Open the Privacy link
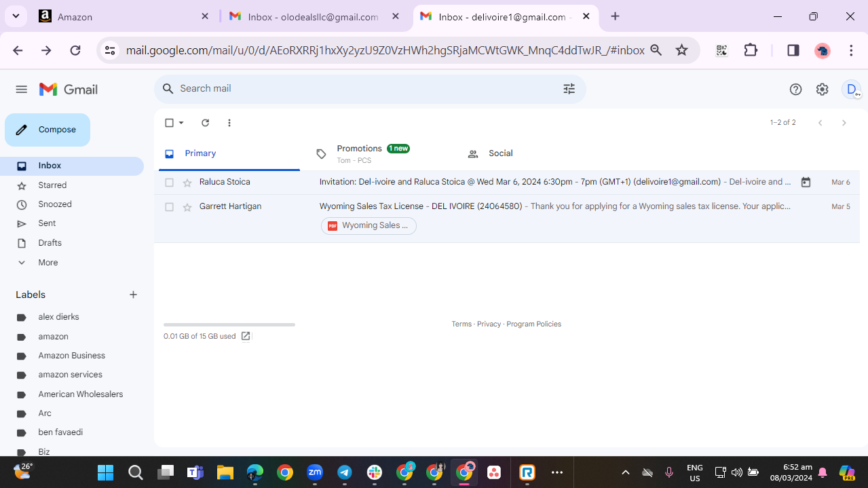 click(x=489, y=324)
